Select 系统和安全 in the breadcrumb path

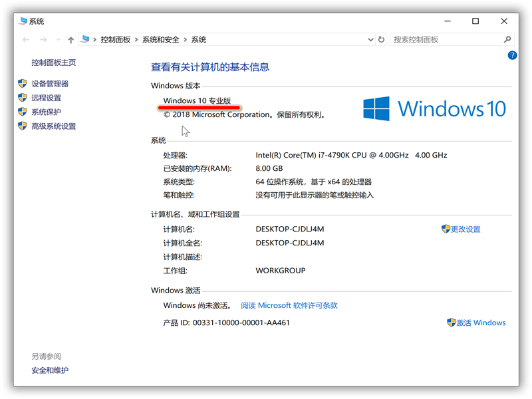(160, 40)
